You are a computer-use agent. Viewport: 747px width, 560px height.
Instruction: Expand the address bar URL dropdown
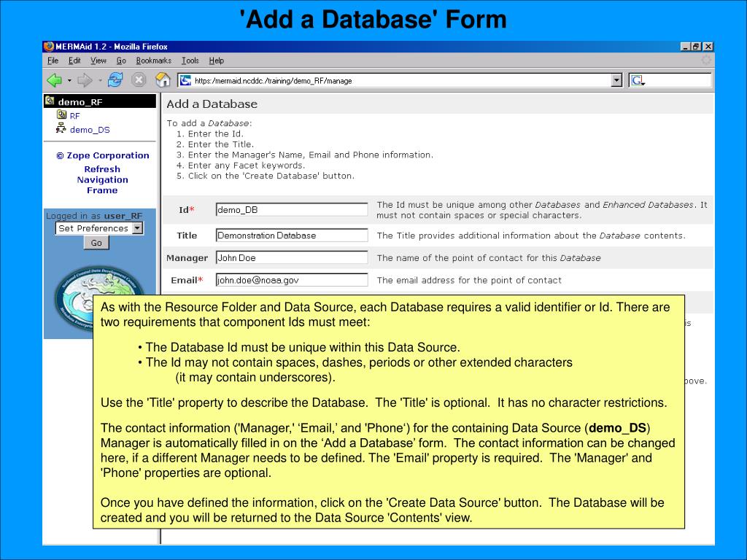(x=616, y=80)
